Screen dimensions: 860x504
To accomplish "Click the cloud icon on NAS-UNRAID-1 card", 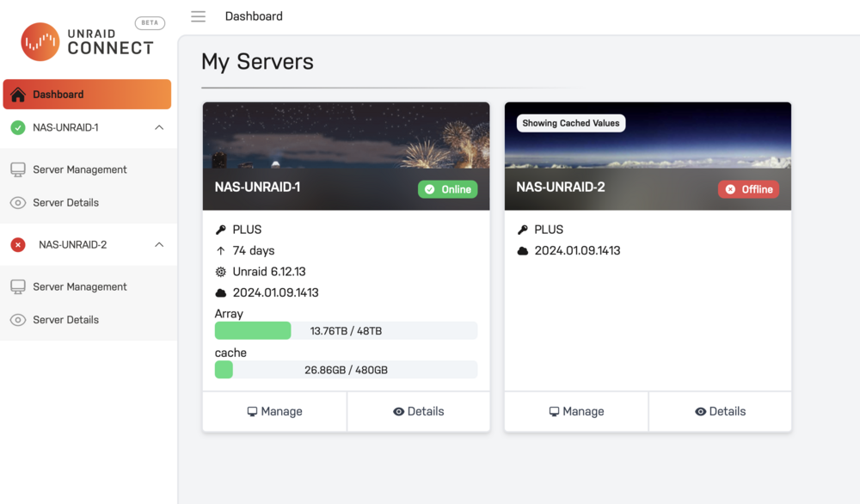I will 220,293.
